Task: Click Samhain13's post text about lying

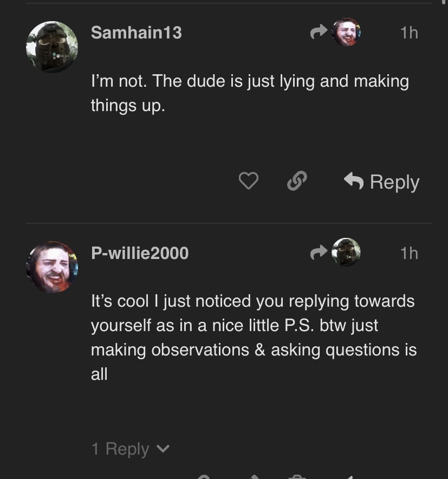Action: 249,93
